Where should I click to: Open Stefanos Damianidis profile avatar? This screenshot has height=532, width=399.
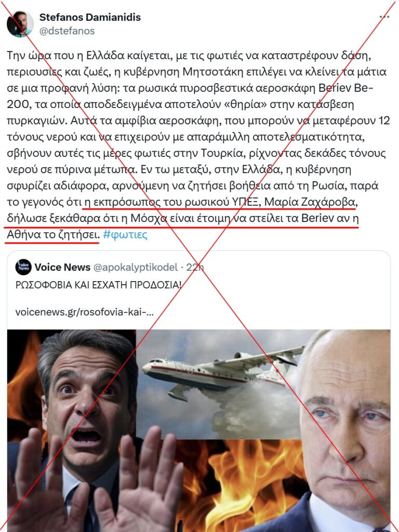(20, 24)
